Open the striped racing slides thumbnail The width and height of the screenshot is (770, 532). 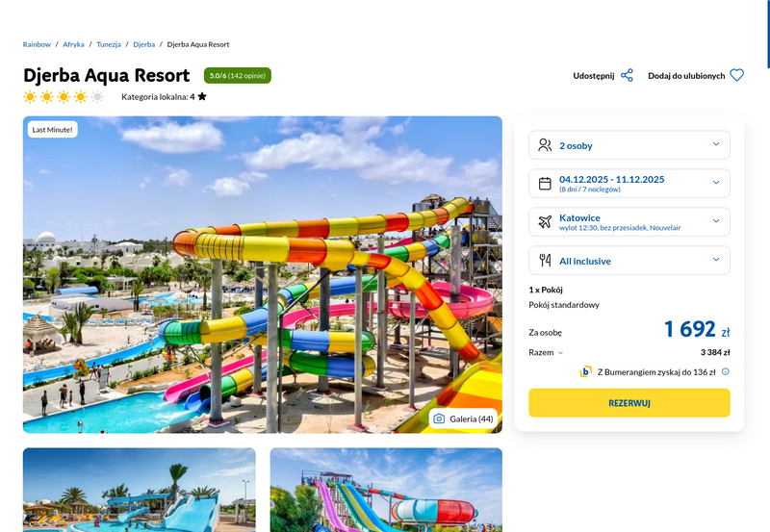coord(386,490)
